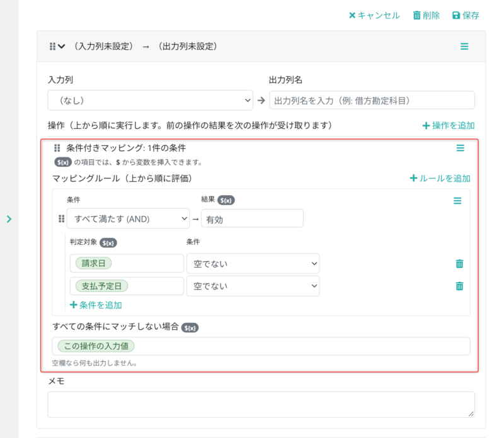Click the キャンセル cancel button
Screen dimensions: 504x438
[x=374, y=15]
